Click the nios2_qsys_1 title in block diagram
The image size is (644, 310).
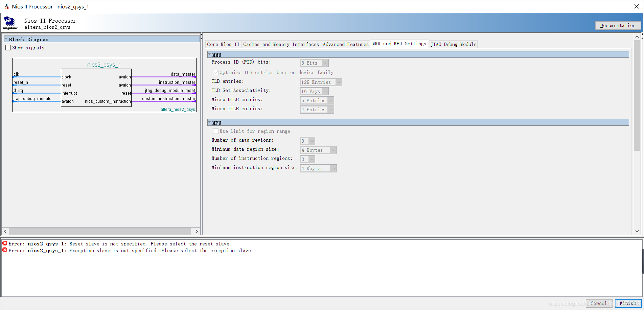pos(104,65)
